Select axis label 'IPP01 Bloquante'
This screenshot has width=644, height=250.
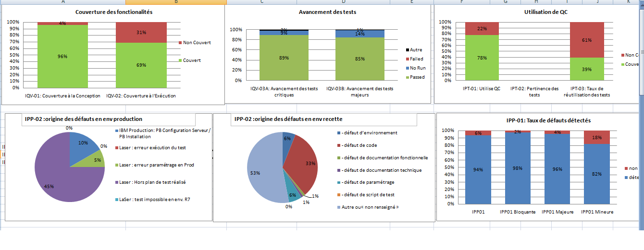click(518, 212)
